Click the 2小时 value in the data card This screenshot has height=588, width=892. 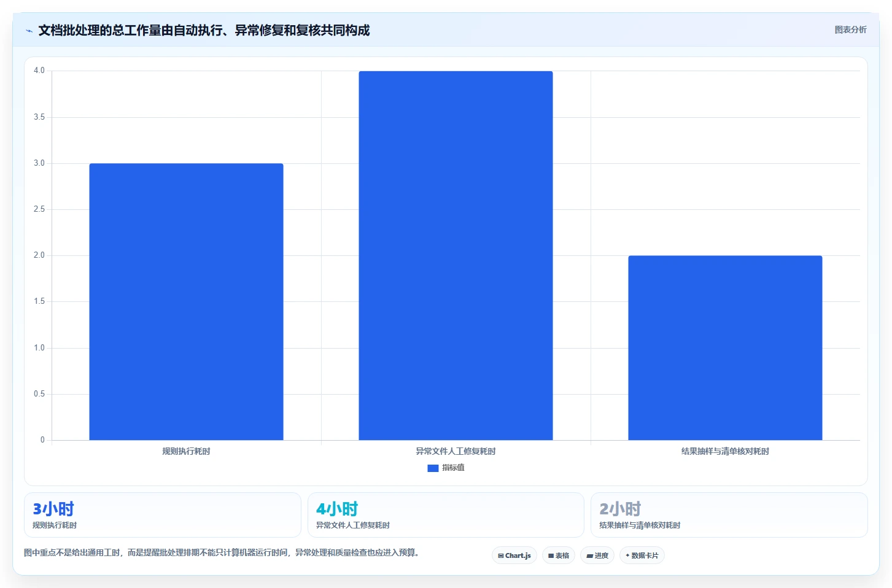620,509
